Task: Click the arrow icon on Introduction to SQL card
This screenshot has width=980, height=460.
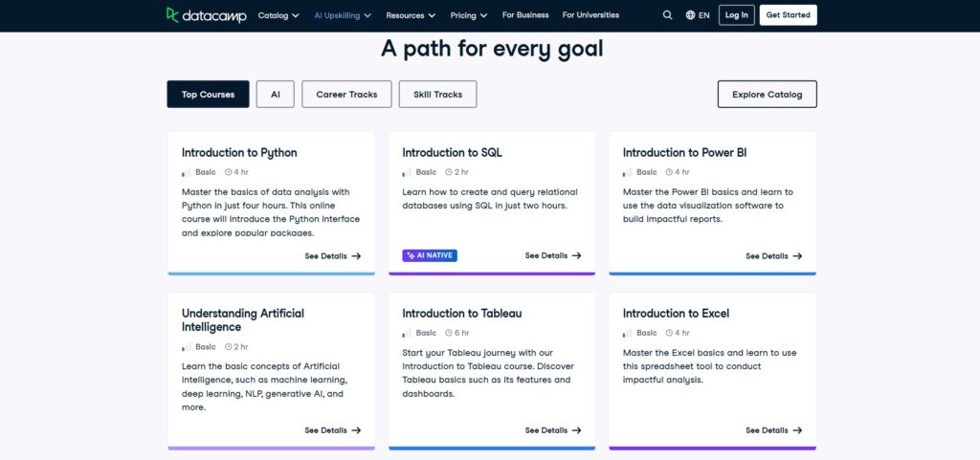Action: coord(576,255)
